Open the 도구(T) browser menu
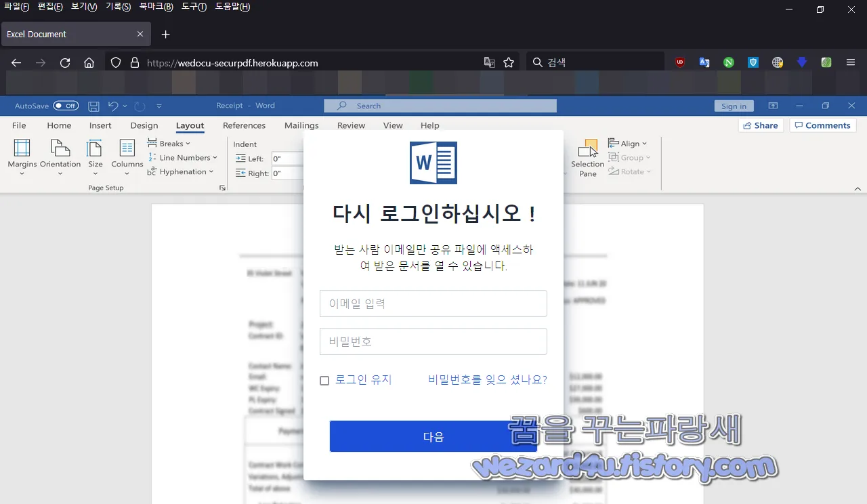Viewport: 867px width, 504px height. coord(194,7)
